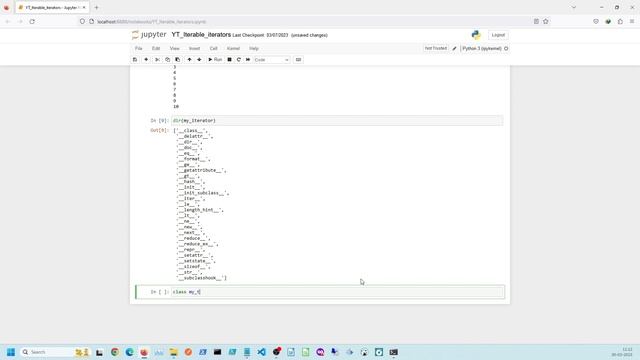Open the list all tabs chevron dropdown
The height and width of the screenshot is (360, 640).
pos(574,7)
